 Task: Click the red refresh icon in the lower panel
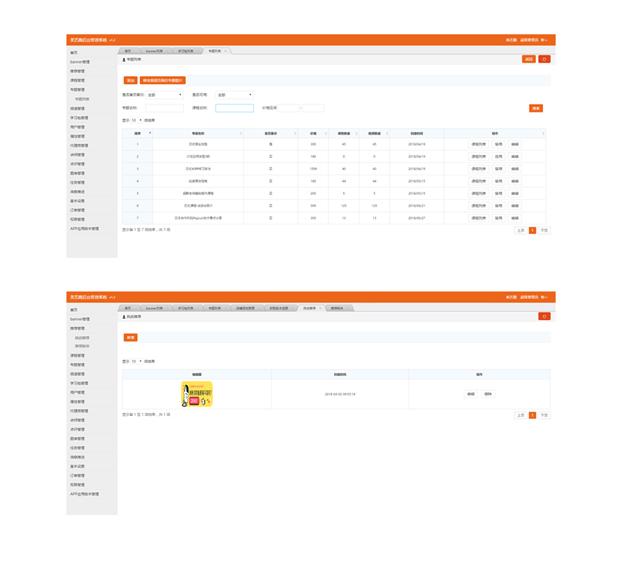tap(544, 316)
